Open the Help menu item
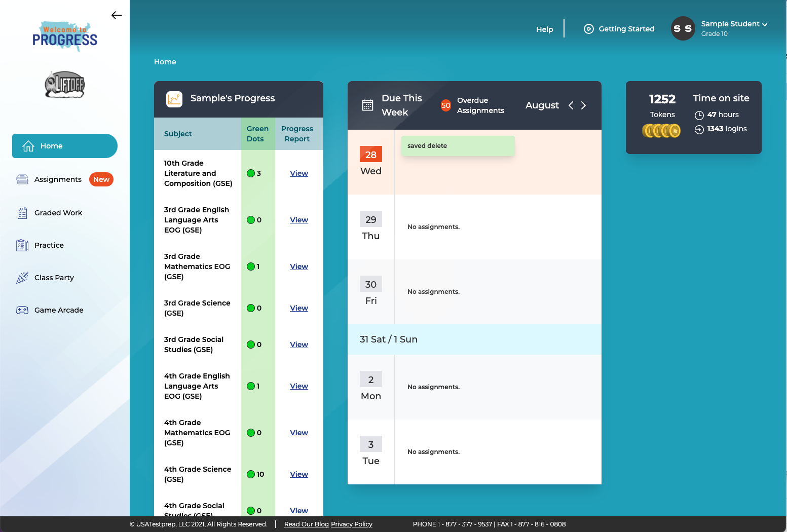Screen dimensions: 787x532 tap(544, 29)
